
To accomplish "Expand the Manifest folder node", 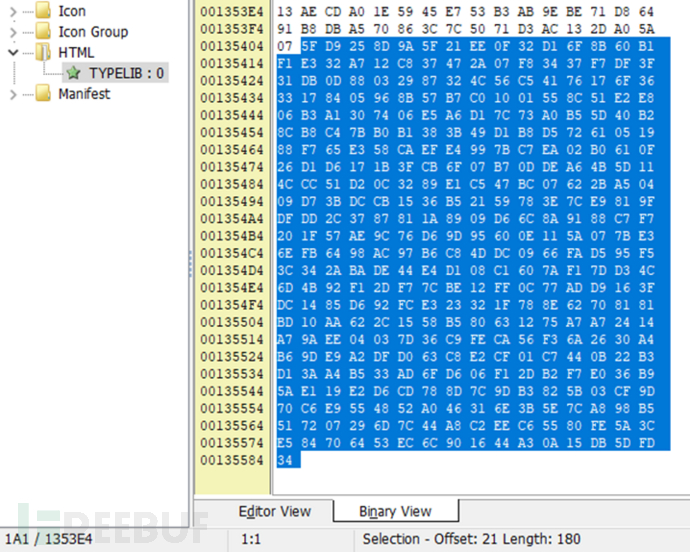I will [x=13, y=94].
